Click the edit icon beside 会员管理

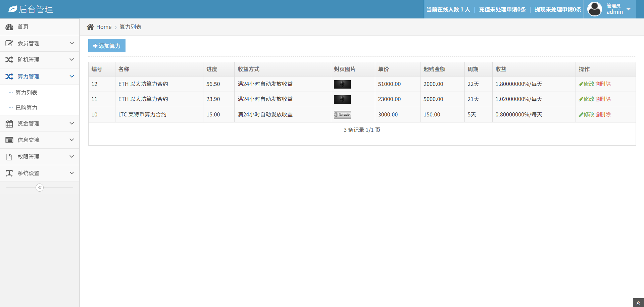9,43
